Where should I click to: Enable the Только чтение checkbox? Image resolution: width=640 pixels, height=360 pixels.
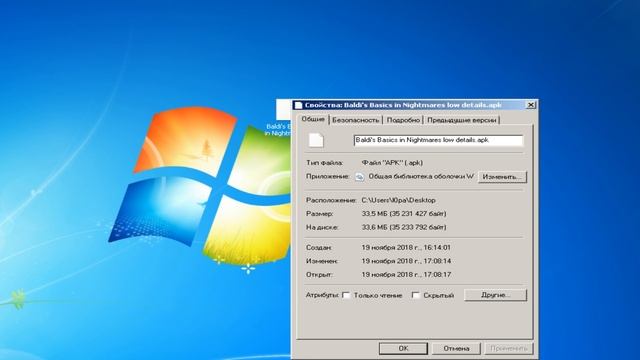click(346, 295)
